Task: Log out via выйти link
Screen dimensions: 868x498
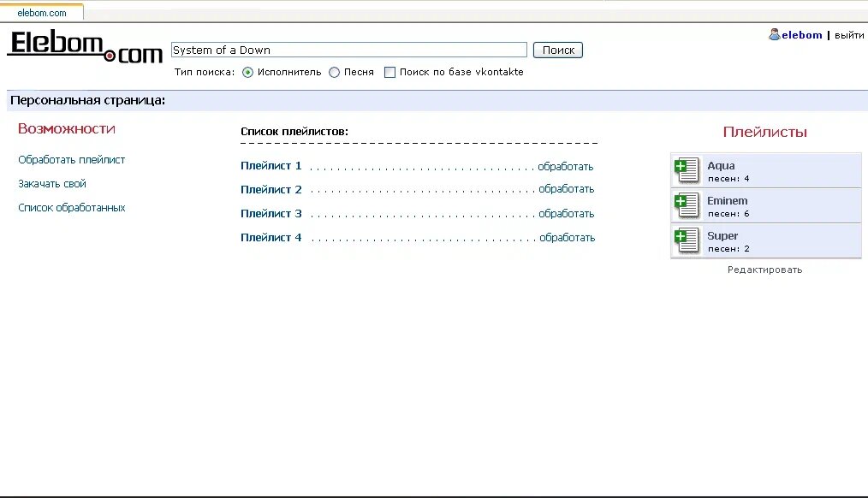Action: tap(849, 35)
